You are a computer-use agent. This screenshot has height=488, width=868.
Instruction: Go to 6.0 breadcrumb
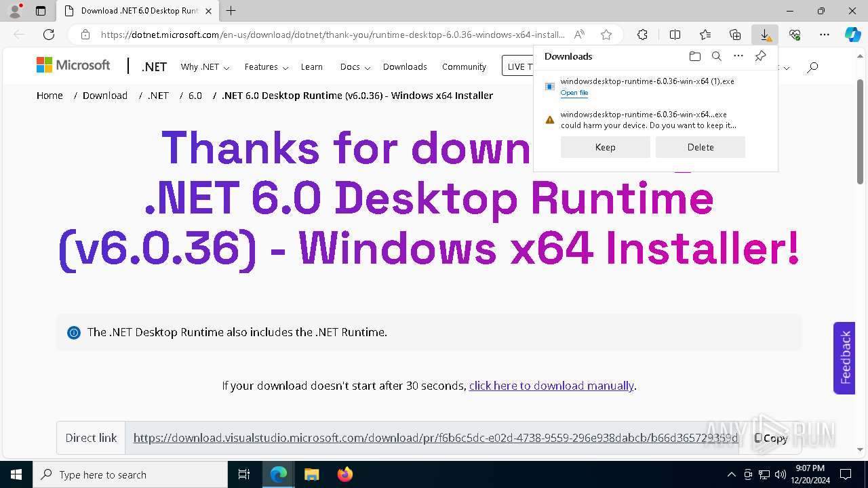click(x=195, y=96)
